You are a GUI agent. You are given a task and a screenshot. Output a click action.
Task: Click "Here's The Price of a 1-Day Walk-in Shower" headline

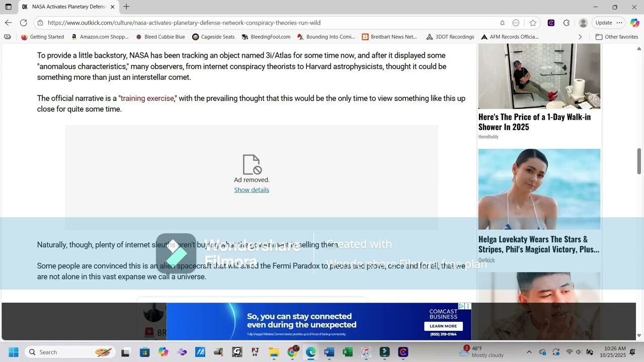click(x=534, y=122)
